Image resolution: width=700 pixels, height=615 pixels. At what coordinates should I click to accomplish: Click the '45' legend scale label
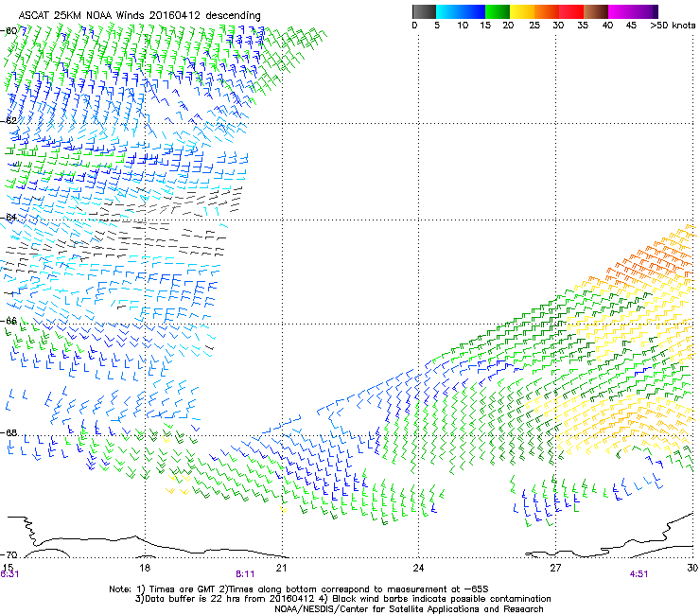(x=631, y=25)
